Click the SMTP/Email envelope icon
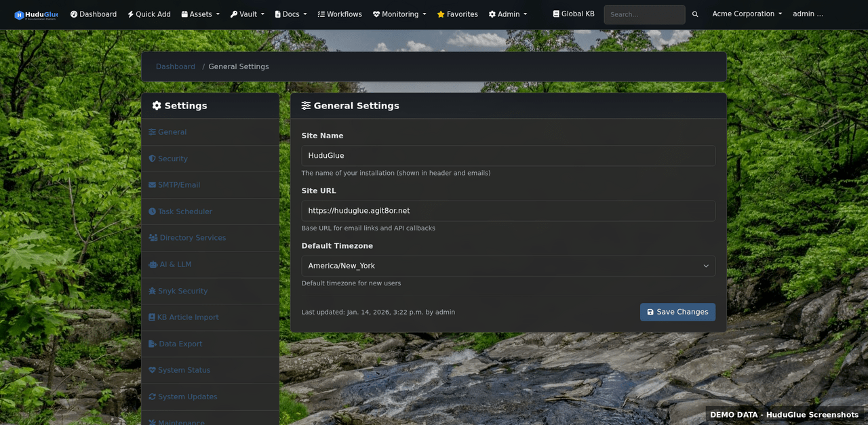Image resolution: width=868 pixels, height=425 pixels. (x=153, y=185)
